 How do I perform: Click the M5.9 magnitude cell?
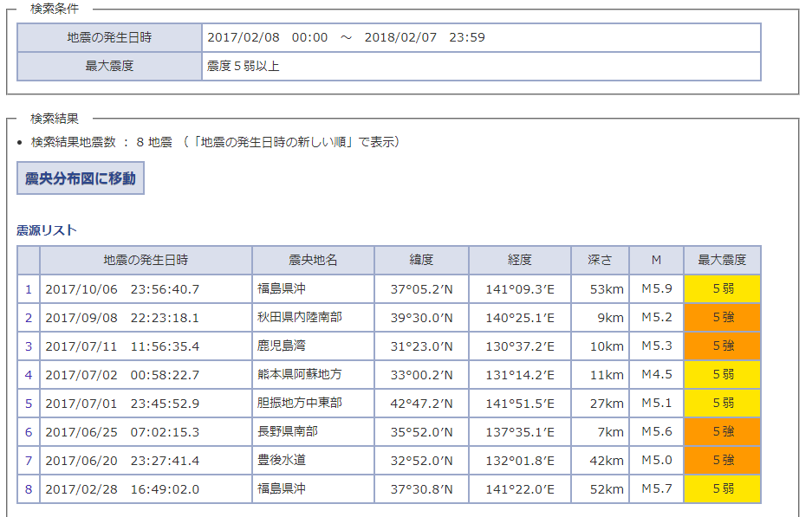click(x=657, y=289)
